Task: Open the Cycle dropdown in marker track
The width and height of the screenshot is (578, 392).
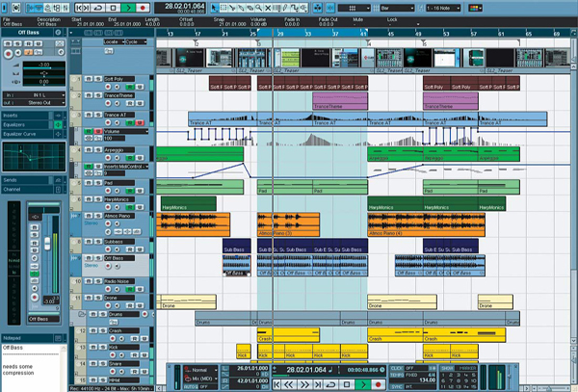Action: 136,42
